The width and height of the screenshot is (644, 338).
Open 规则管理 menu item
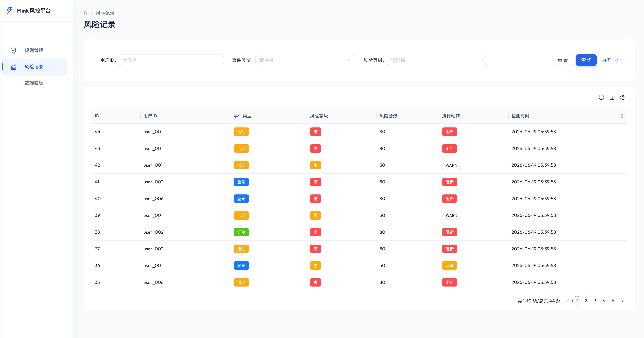tap(34, 51)
